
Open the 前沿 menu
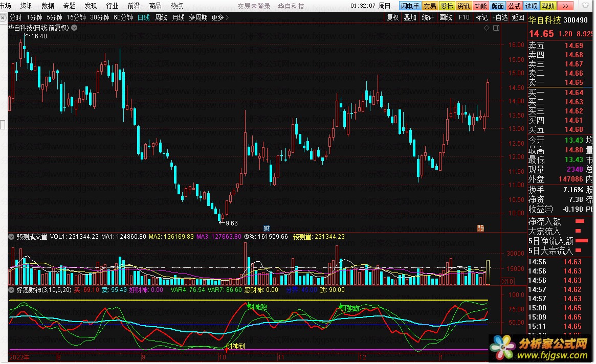tap(134, 6)
